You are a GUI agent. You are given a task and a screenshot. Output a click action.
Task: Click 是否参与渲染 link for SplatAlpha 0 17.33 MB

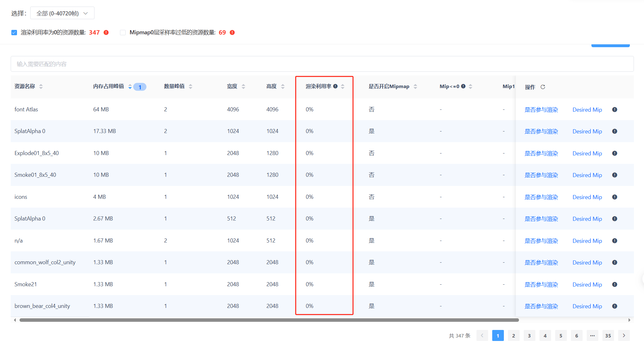[x=541, y=131]
